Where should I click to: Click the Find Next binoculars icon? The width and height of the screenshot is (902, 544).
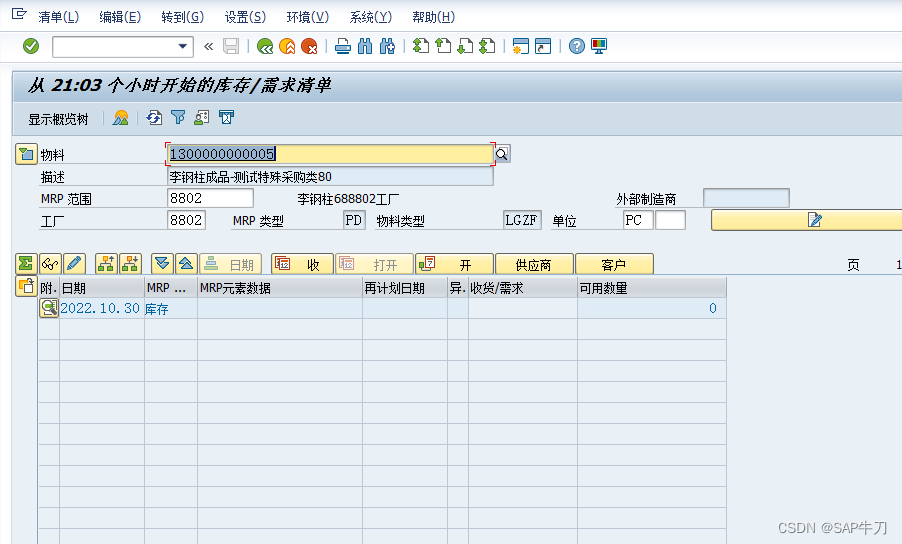(x=387, y=46)
